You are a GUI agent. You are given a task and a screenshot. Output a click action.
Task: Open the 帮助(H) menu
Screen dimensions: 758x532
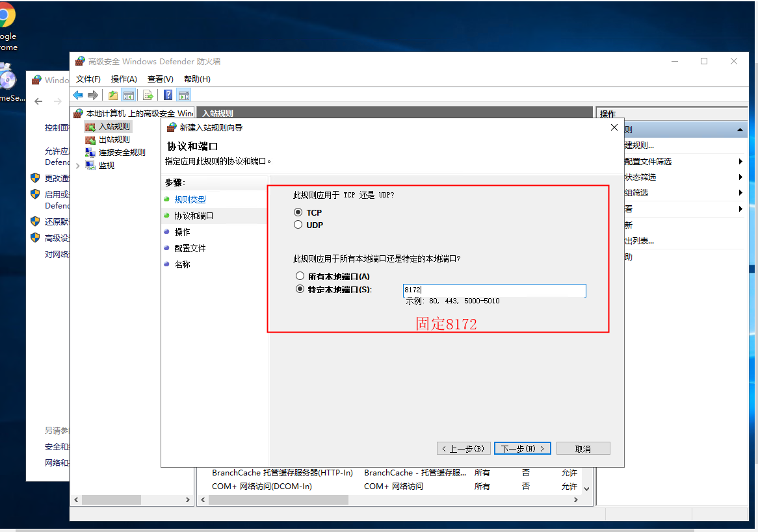[197, 79]
